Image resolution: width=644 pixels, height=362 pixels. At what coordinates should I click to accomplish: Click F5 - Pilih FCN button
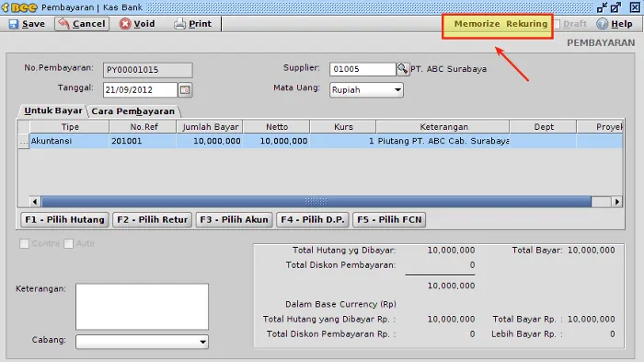tap(389, 219)
